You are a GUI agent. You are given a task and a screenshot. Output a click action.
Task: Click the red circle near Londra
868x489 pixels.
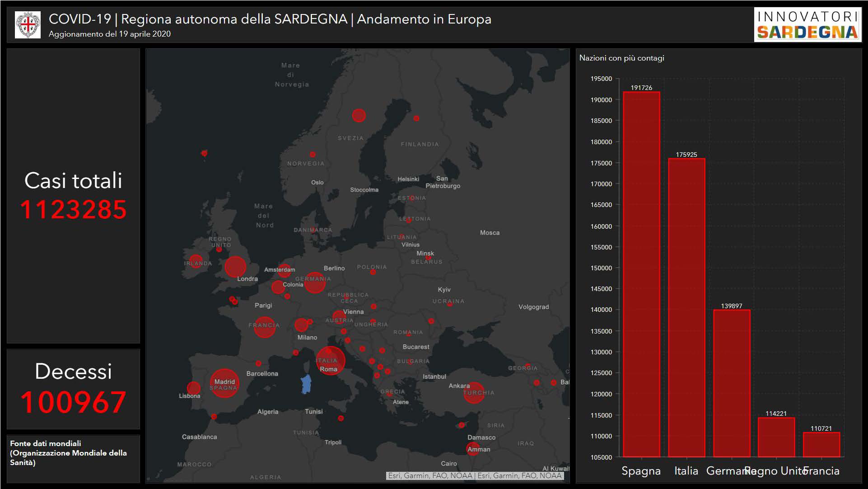235,267
